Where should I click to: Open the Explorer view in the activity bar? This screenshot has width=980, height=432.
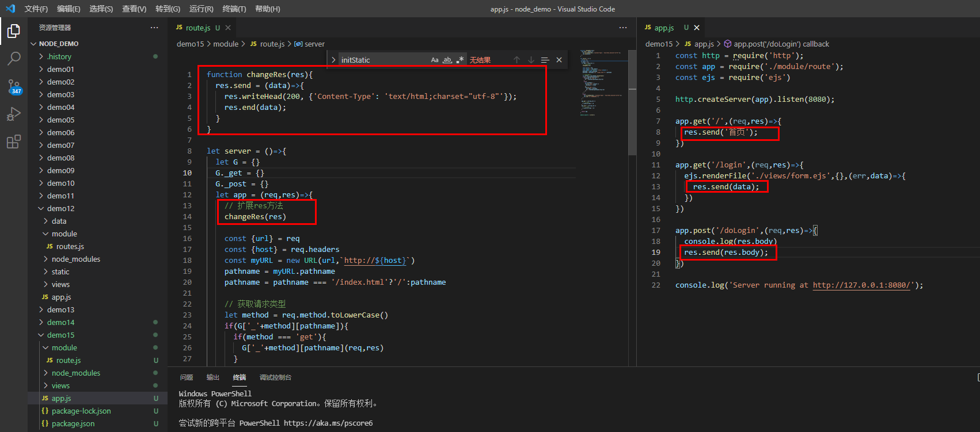14,30
